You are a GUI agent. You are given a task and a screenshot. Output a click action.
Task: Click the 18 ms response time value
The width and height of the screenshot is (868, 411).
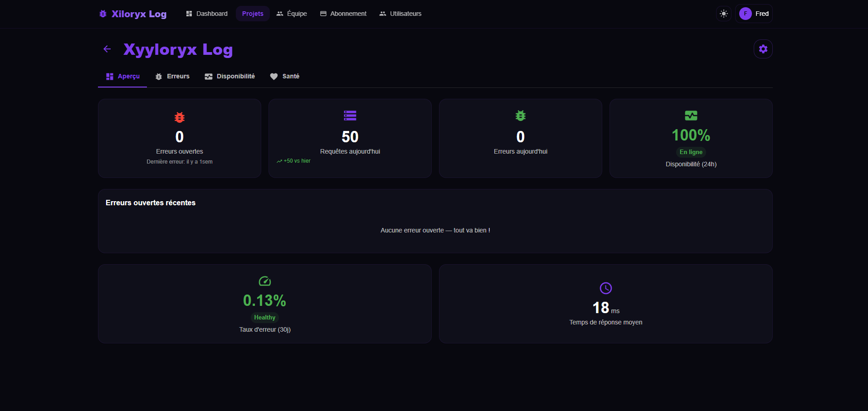click(606, 308)
